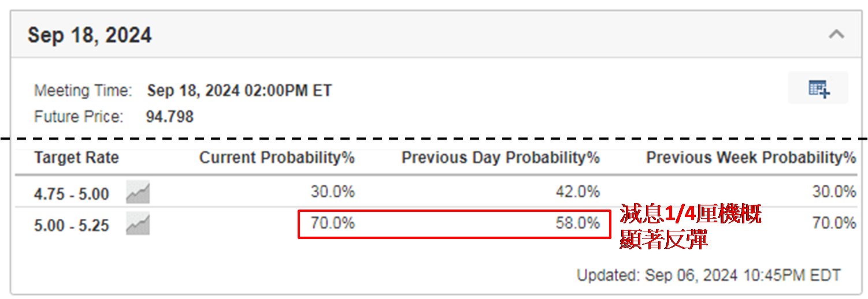
Task: Click the add-table icon near Meeting Time
Action: 818,88
